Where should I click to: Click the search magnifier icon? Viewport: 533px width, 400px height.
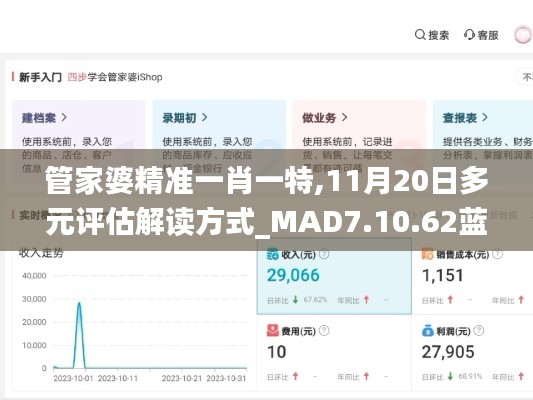pyautogui.click(x=420, y=35)
